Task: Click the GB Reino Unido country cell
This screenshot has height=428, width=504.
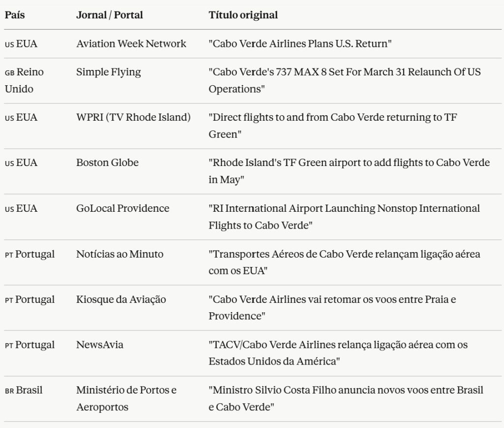Action: [24, 80]
